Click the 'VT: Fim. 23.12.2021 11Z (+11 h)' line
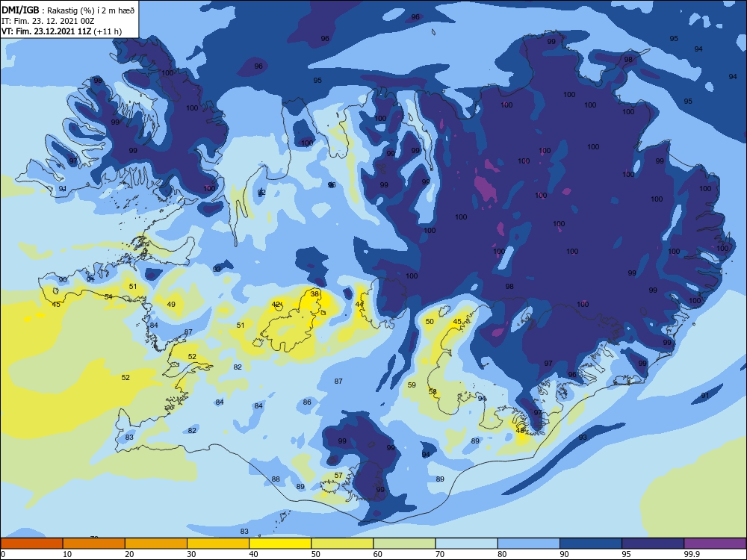The image size is (747, 560). coord(61,31)
